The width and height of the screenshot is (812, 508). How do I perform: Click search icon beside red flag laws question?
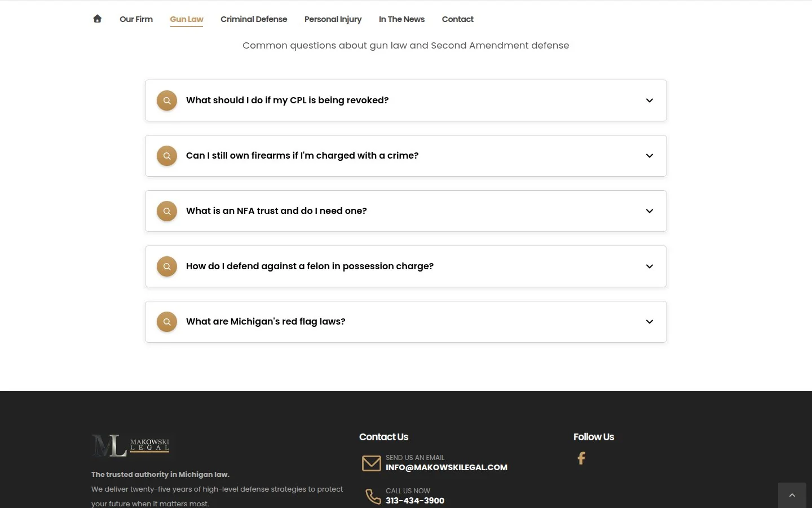coord(167,322)
